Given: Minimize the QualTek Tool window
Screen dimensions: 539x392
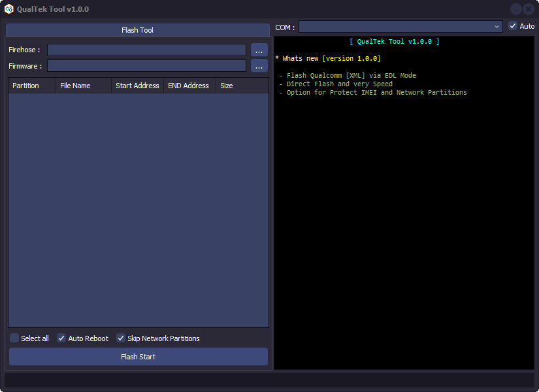Looking at the screenshot, I should pyautogui.click(x=516, y=9).
